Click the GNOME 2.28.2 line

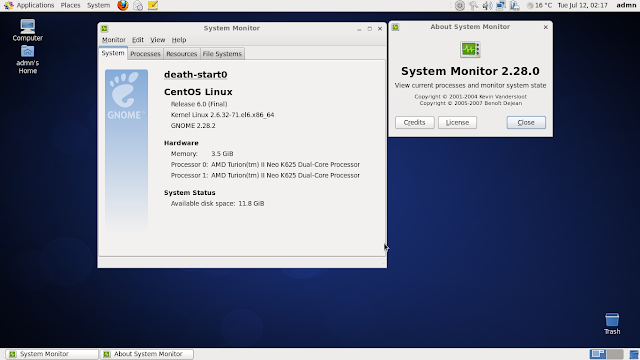pyautogui.click(x=193, y=126)
